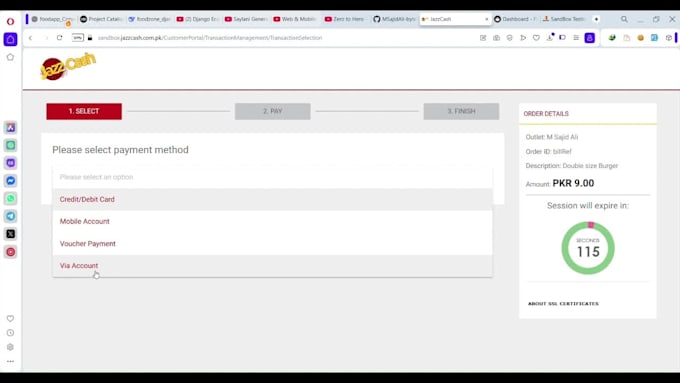This screenshot has width=680, height=383.
Task: Open browsing history clock icon
Action: [x=10, y=333]
